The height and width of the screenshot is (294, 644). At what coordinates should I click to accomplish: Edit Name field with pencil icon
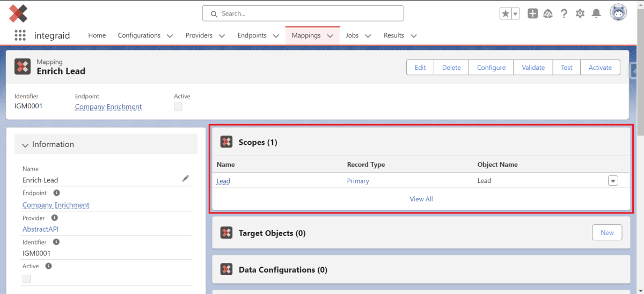pos(186,179)
